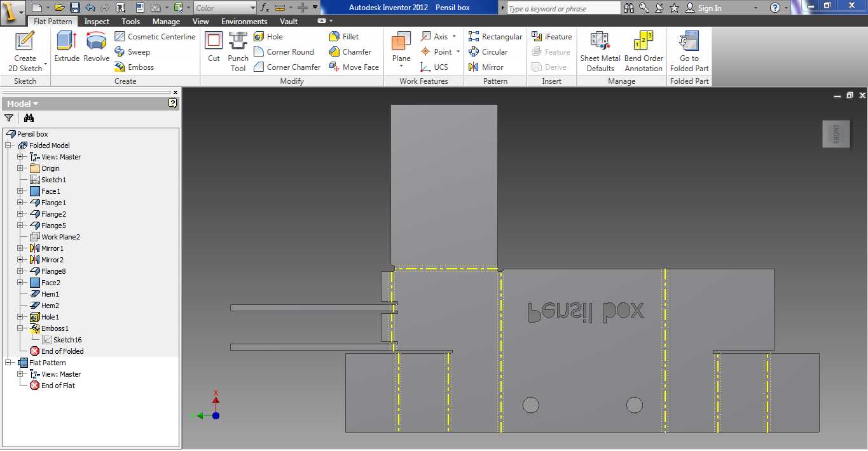The width and height of the screenshot is (868, 451).
Task: Open the Model browser dropdown
Action: [x=22, y=104]
